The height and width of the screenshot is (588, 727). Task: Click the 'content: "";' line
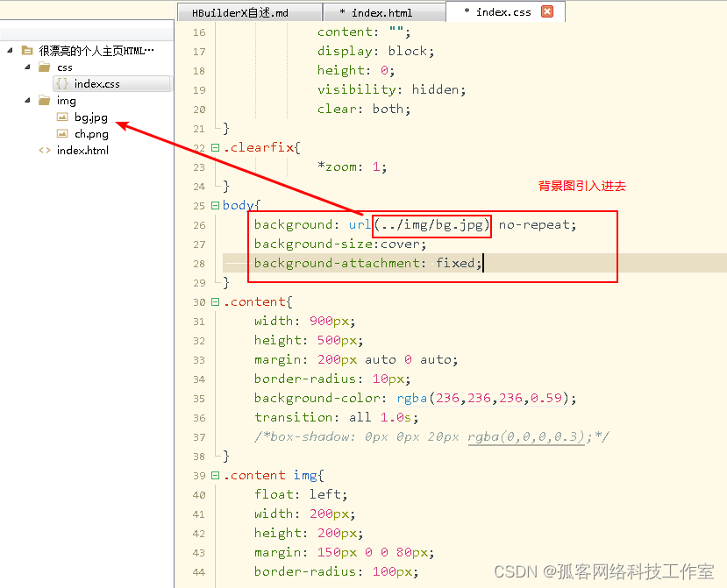click(x=365, y=32)
